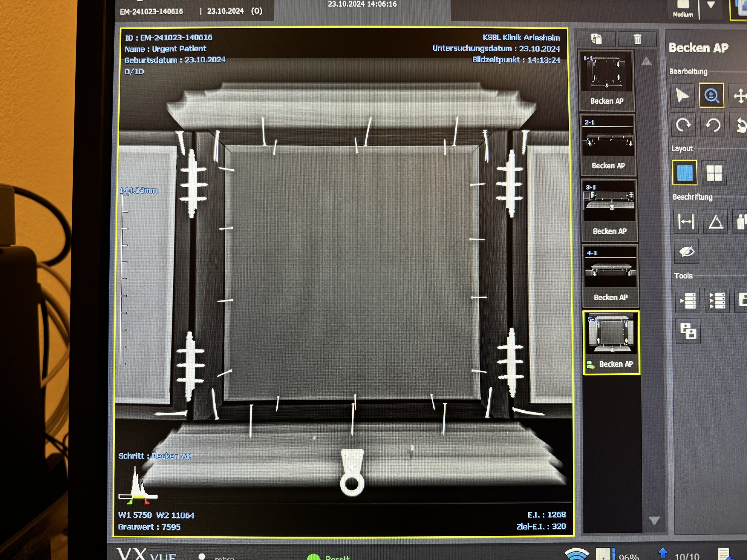This screenshot has width=747, height=560.
Task: Open thumbnail 3-1 Becken AP
Action: tap(609, 210)
